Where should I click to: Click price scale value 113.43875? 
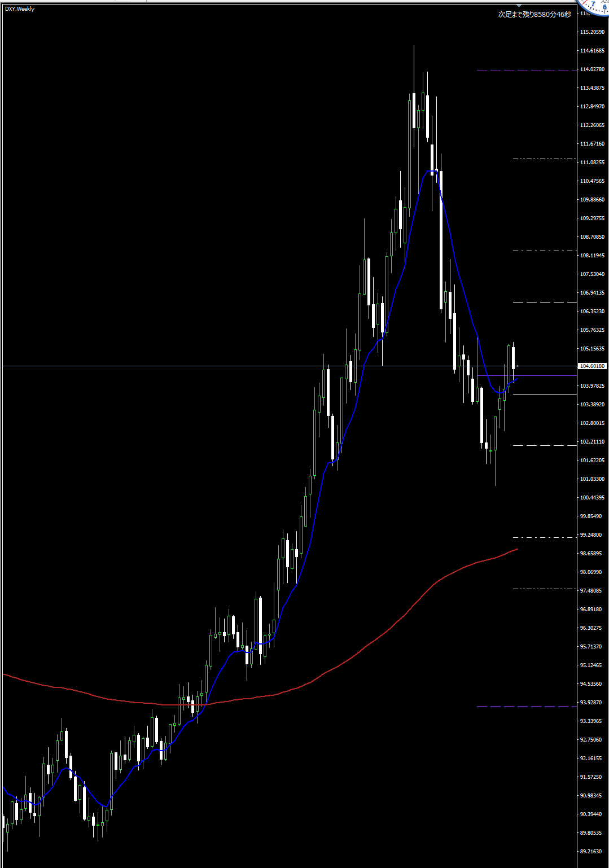point(592,88)
